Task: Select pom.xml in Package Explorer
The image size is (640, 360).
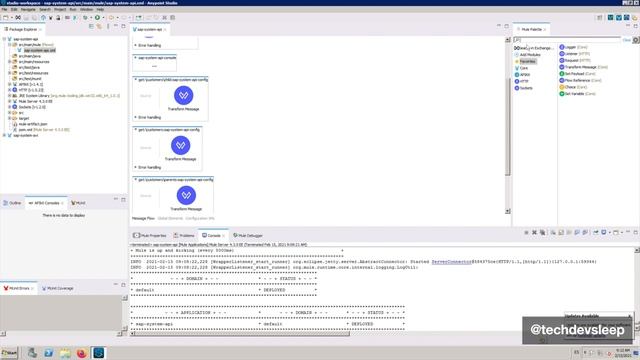Action: click(x=40, y=130)
